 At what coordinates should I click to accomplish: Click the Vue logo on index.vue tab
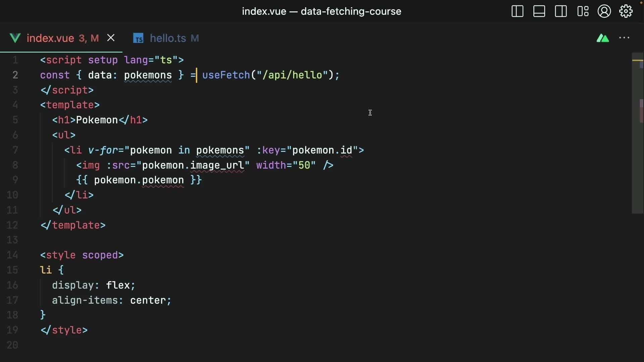(15, 38)
